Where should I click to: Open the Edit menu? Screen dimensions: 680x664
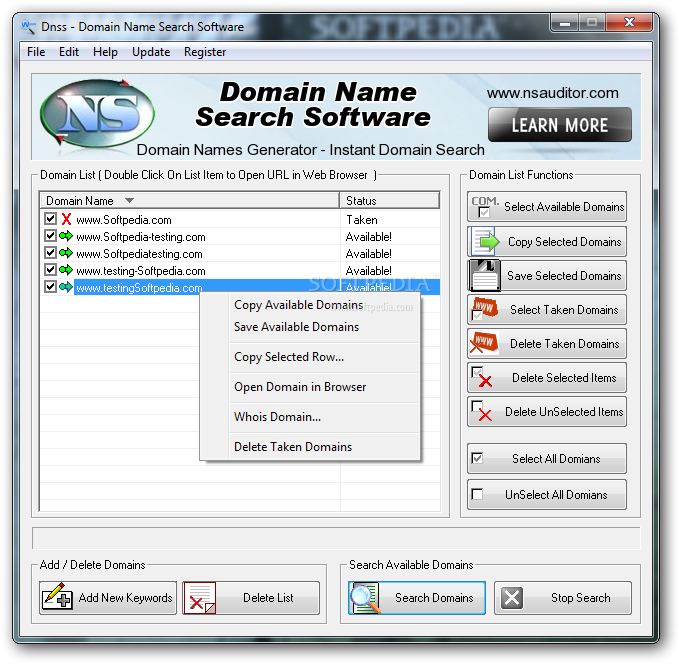click(69, 52)
